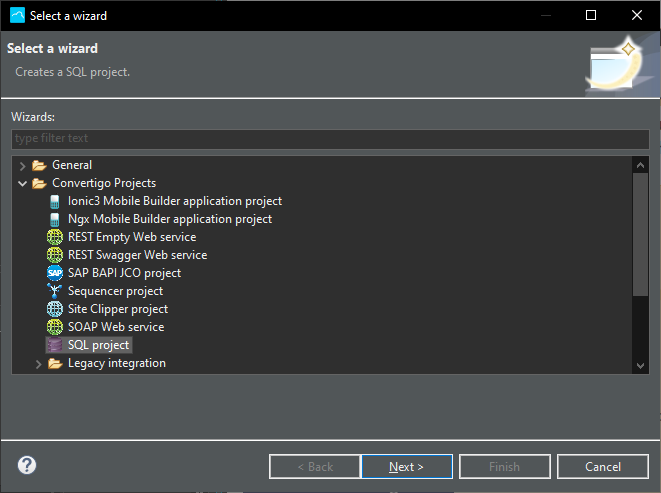The image size is (661, 493).
Task: Click the Sequencer project icon
Action: pyautogui.click(x=55, y=291)
